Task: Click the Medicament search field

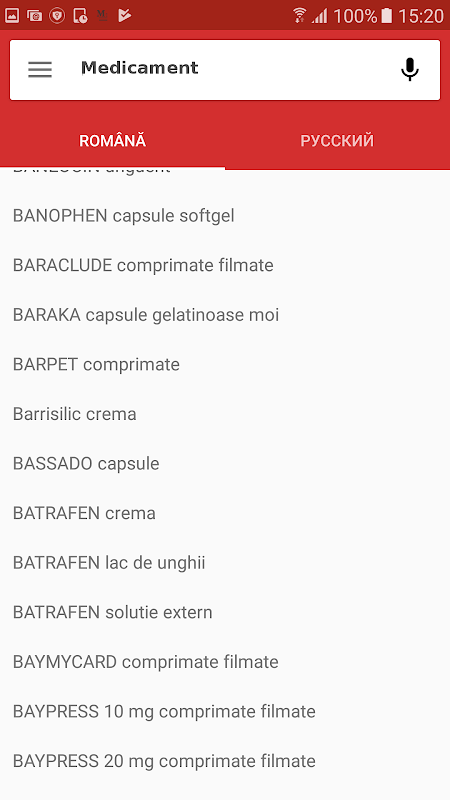Action: pos(225,69)
